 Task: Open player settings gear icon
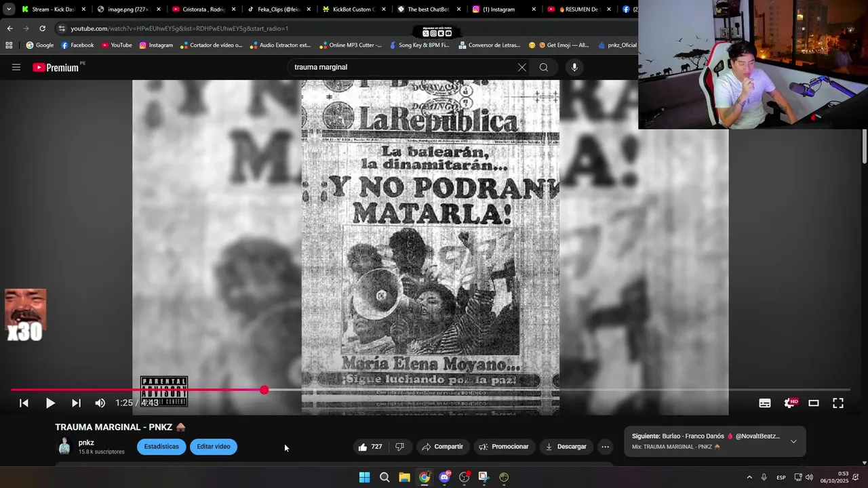point(789,403)
